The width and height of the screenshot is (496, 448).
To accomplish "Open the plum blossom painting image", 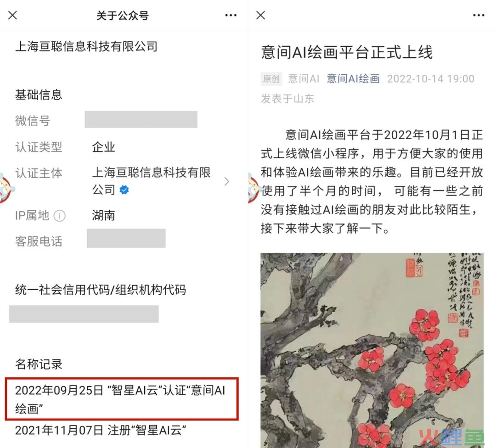I will click(x=372, y=350).
